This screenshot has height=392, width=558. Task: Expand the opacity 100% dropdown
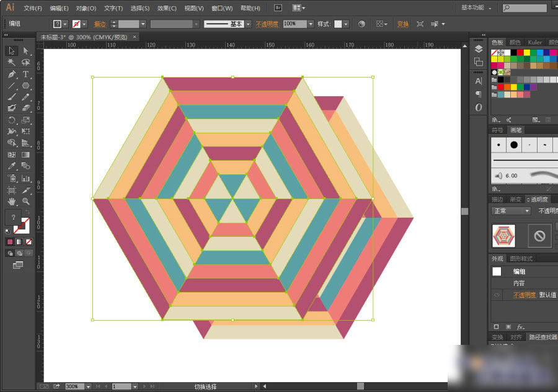click(311, 24)
